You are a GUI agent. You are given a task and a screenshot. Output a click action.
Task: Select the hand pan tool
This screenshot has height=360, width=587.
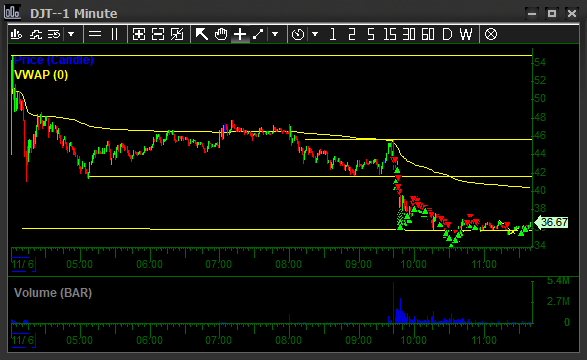221,34
